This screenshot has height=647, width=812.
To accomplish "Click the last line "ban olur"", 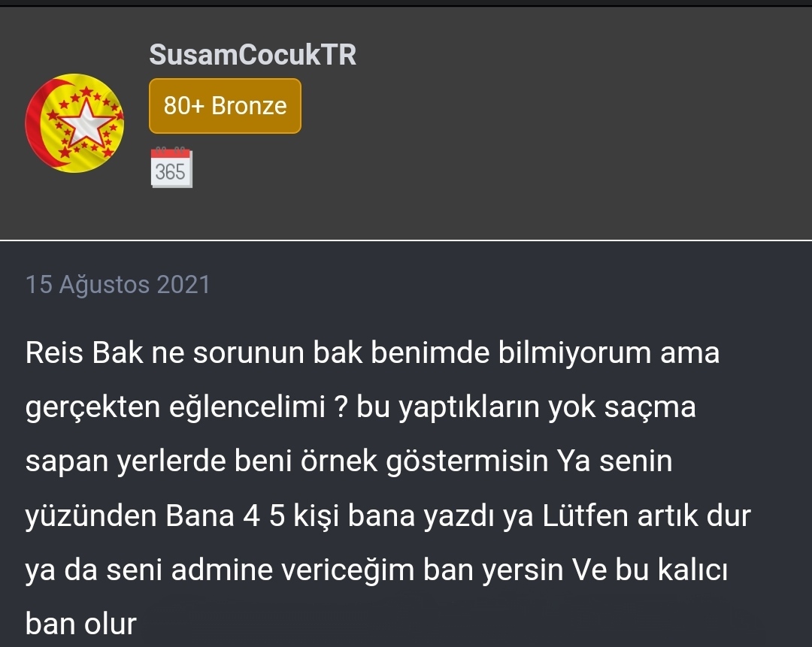I will click(80, 624).
